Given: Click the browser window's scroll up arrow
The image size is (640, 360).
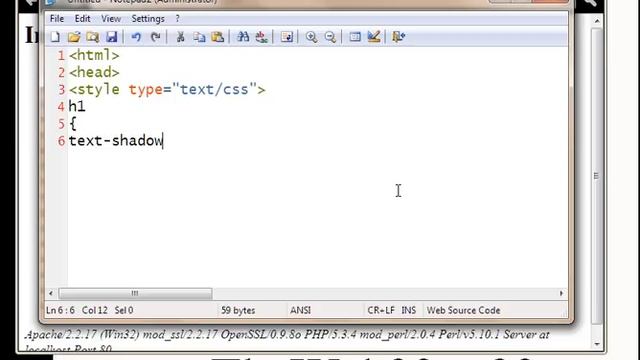Looking at the screenshot, I should point(597,21).
